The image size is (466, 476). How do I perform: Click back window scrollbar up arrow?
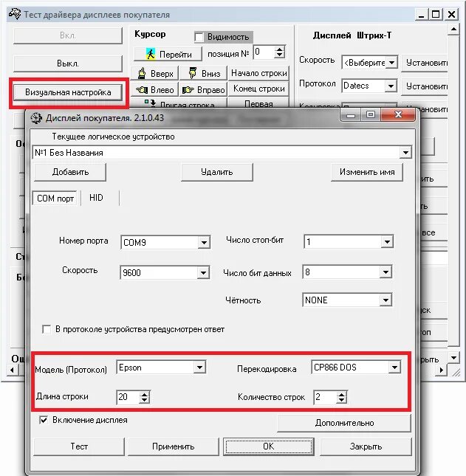coord(453,30)
